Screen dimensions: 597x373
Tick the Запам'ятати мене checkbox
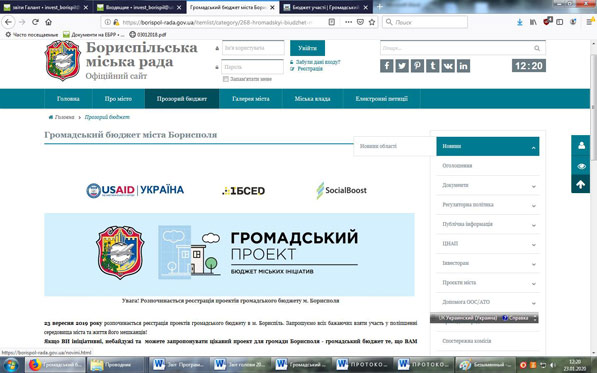click(x=225, y=79)
